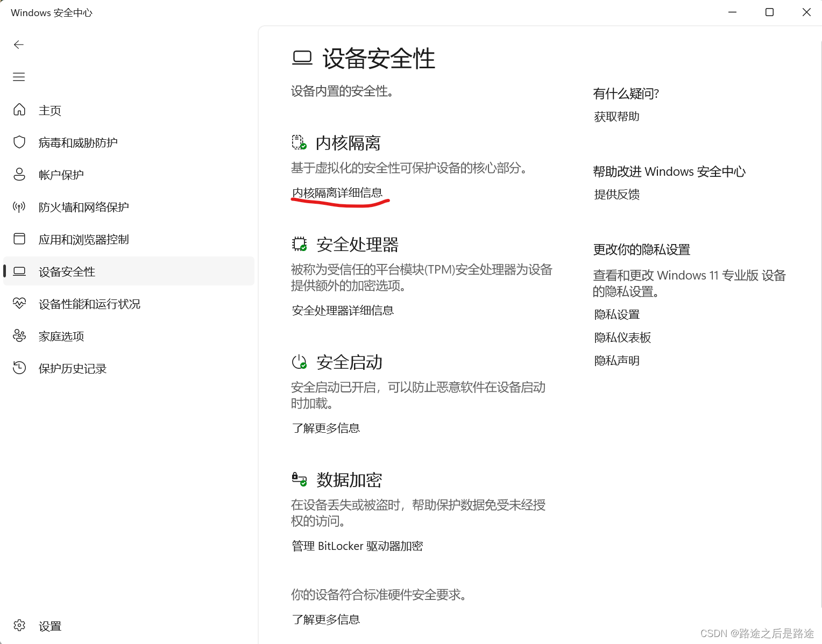Open the 主页 navigation item

(129, 110)
